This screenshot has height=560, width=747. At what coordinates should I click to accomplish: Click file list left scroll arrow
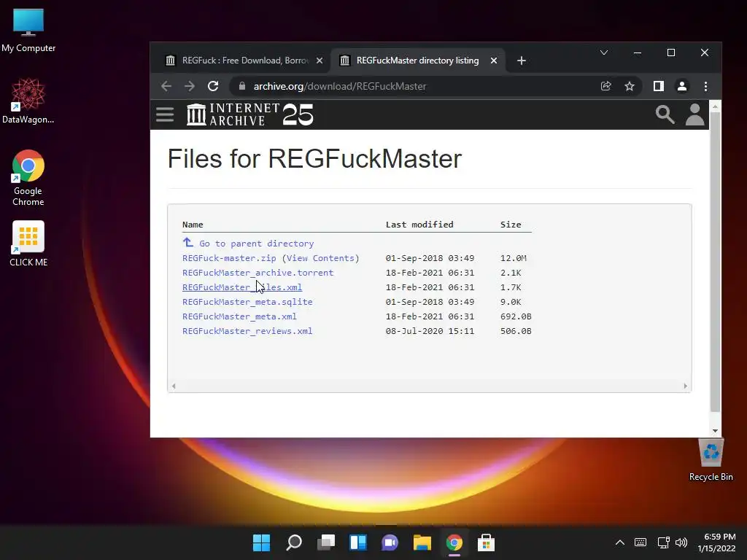pos(174,386)
